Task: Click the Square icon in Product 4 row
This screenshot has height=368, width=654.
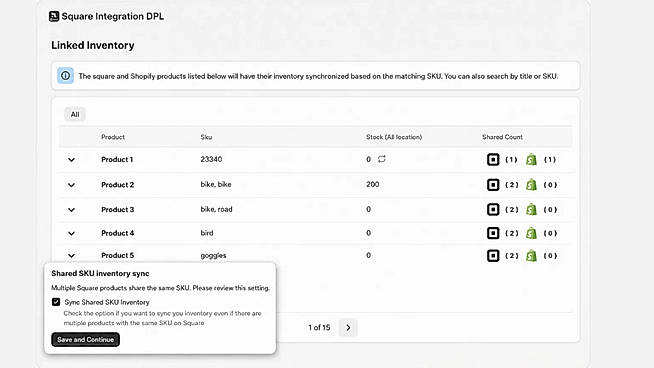Action: pos(493,233)
